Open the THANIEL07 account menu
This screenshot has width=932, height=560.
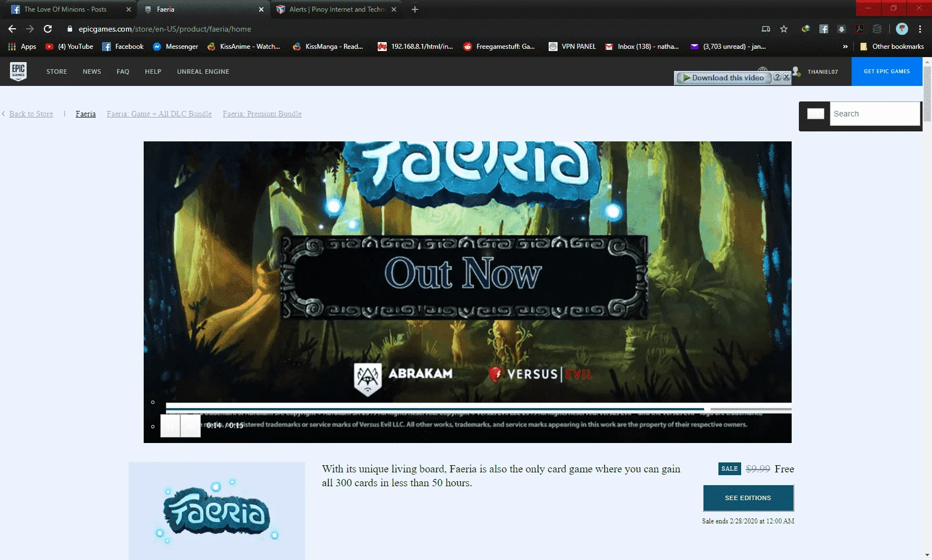[823, 72]
